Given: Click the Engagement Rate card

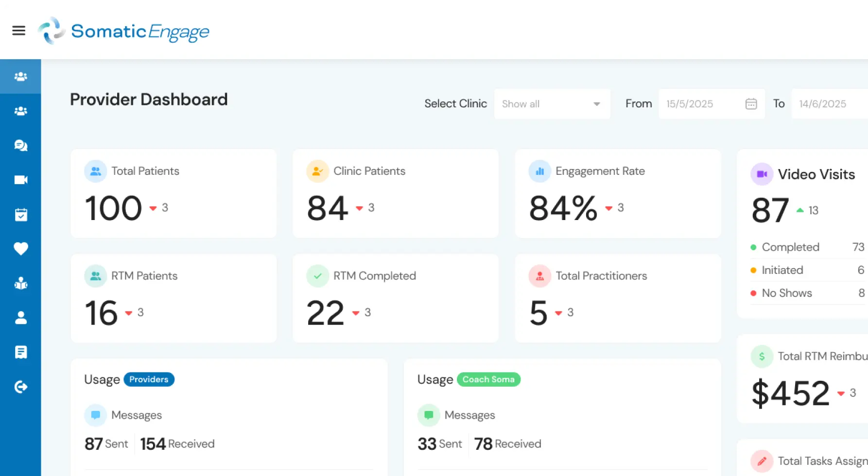Looking at the screenshot, I should (x=618, y=193).
